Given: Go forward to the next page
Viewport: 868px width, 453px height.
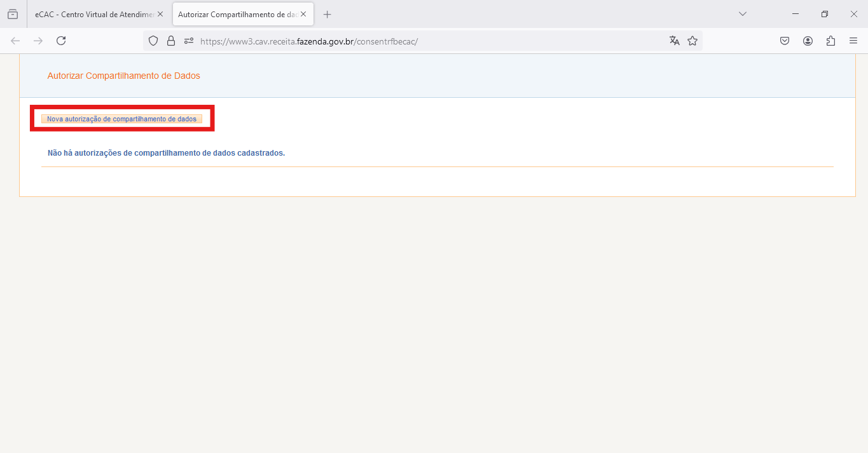Looking at the screenshot, I should click(38, 41).
